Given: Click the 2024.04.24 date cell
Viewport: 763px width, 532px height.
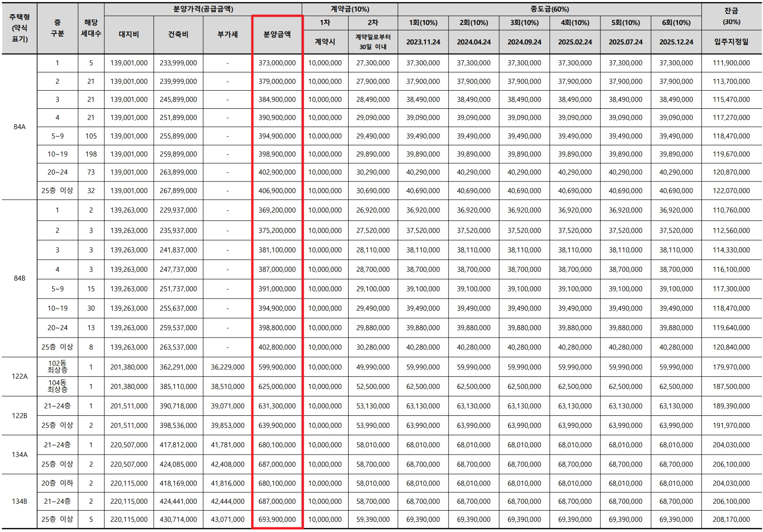Looking at the screenshot, I should (474, 42).
